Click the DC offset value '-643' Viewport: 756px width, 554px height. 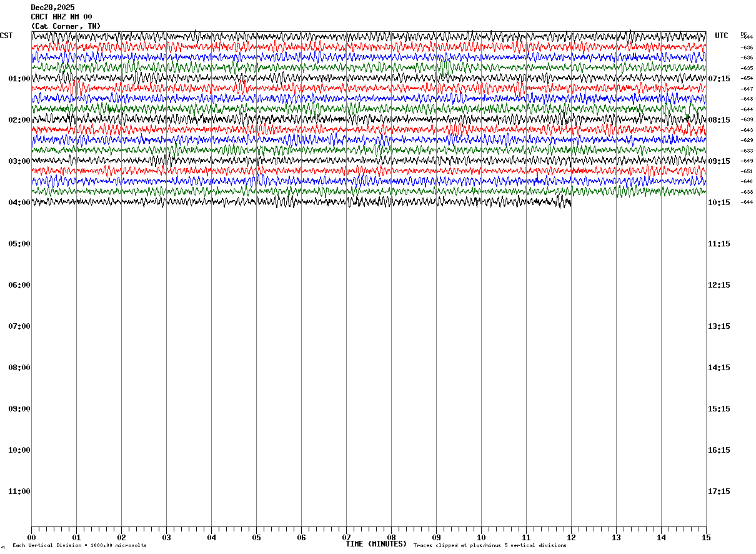[x=747, y=130]
